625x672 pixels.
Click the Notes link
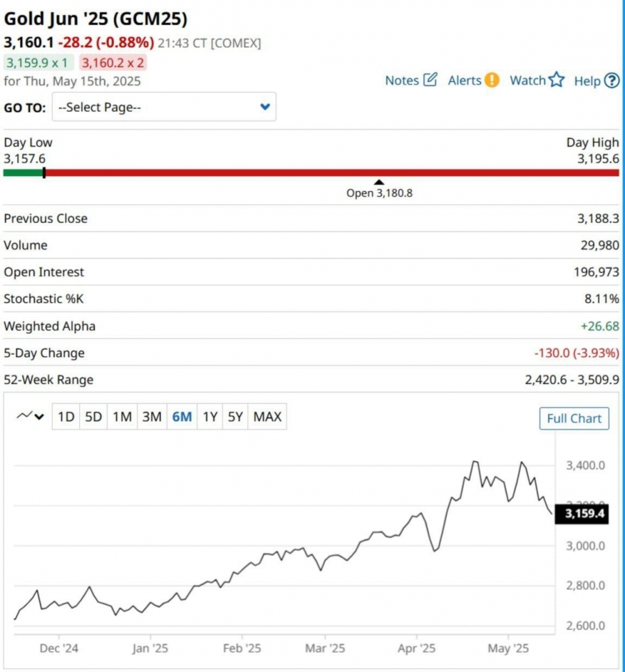[x=402, y=81]
